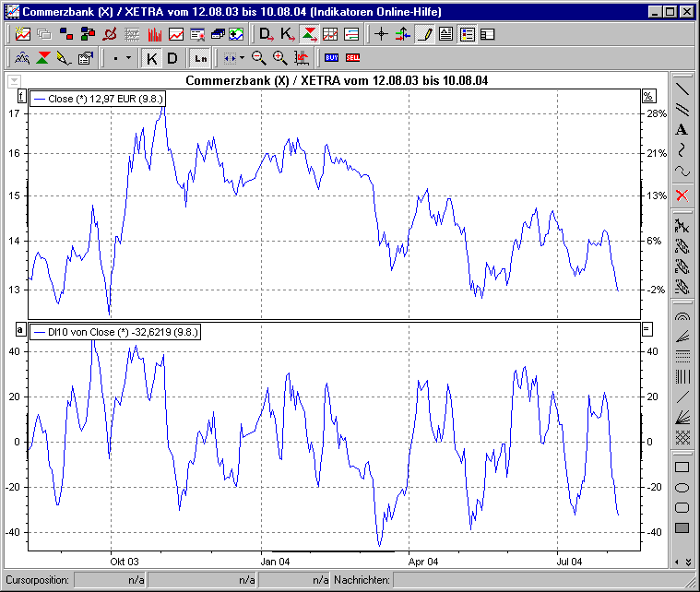The width and height of the screenshot is (700, 592).
Task: Select the ellipse drawing tool
Action: pyautogui.click(x=682, y=487)
